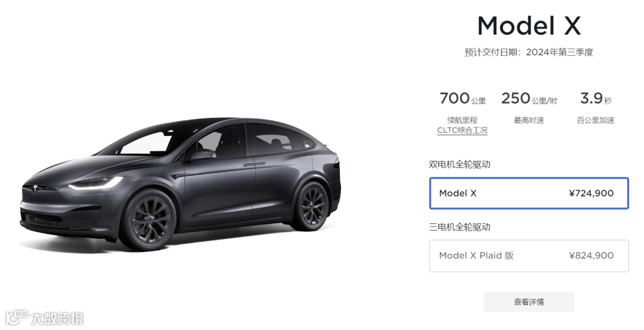The image size is (644, 330).
Task: Click the 大数跨境 watermark text
Action: pyautogui.click(x=57, y=319)
